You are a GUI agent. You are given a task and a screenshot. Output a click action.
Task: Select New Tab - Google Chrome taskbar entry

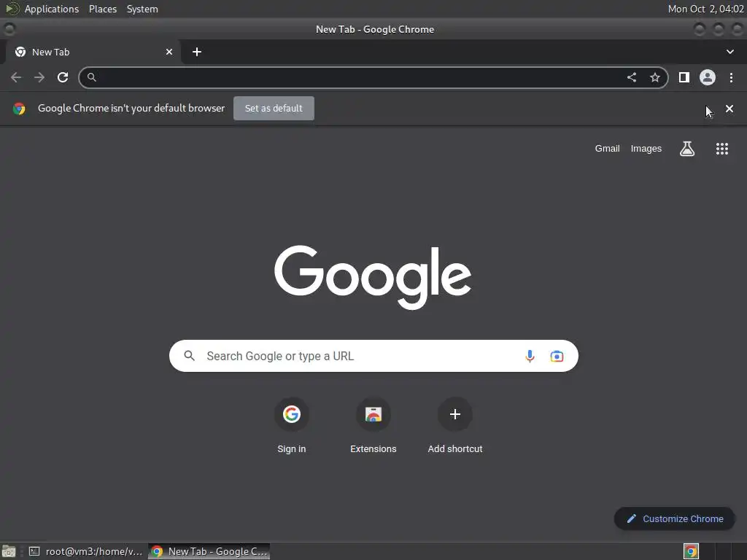tap(209, 551)
